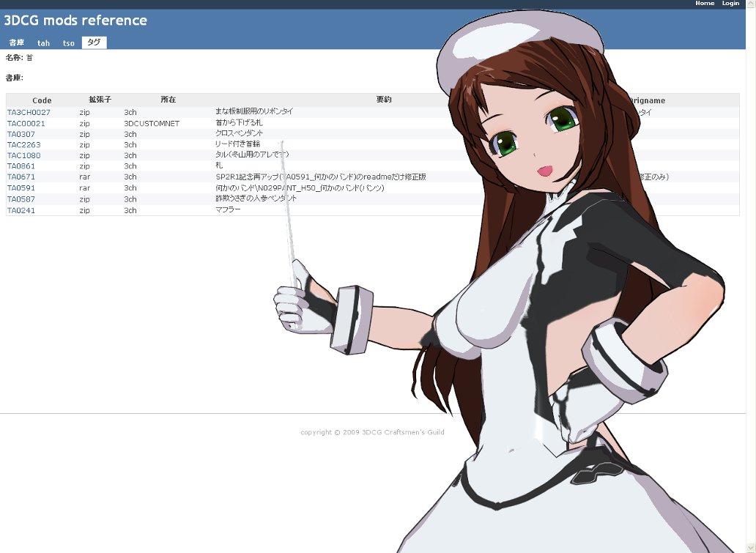Select the タグ tab

[94, 42]
